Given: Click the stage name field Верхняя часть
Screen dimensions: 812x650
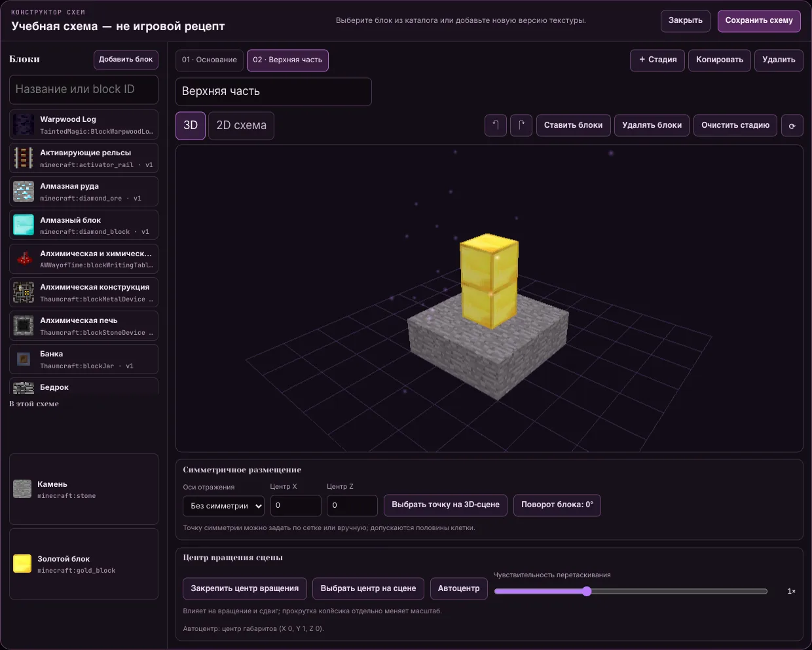Looking at the screenshot, I should [x=274, y=92].
